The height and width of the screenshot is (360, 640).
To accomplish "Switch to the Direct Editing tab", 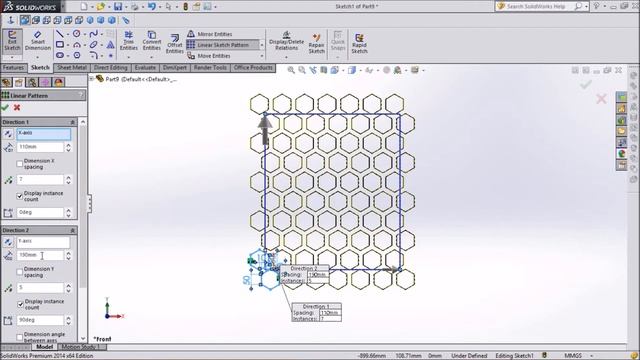I will point(111,68).
